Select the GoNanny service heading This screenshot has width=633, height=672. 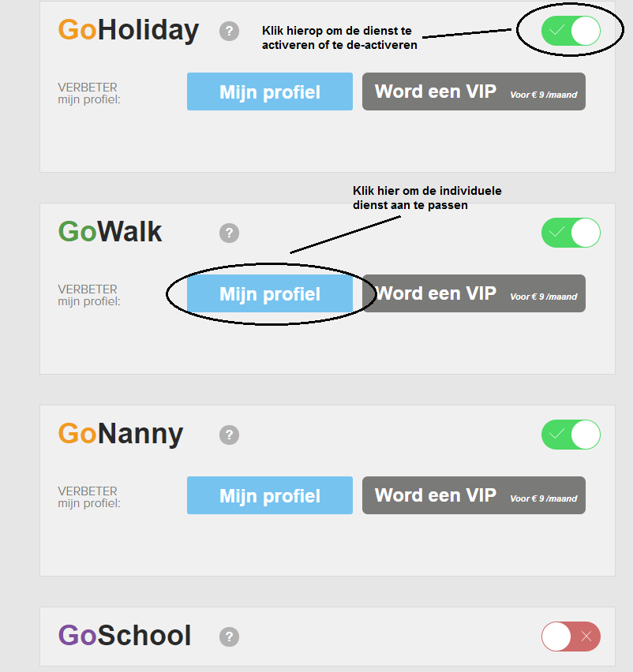click(121, 434)
